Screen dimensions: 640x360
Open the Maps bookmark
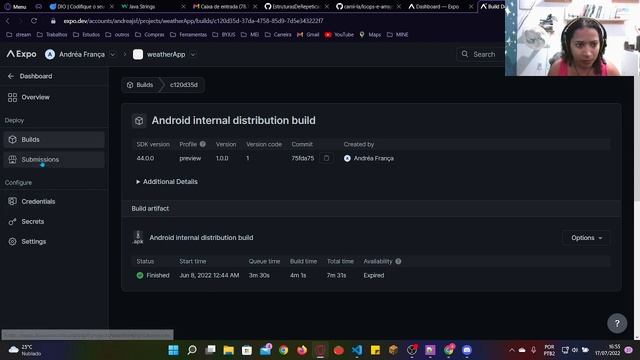370,35
